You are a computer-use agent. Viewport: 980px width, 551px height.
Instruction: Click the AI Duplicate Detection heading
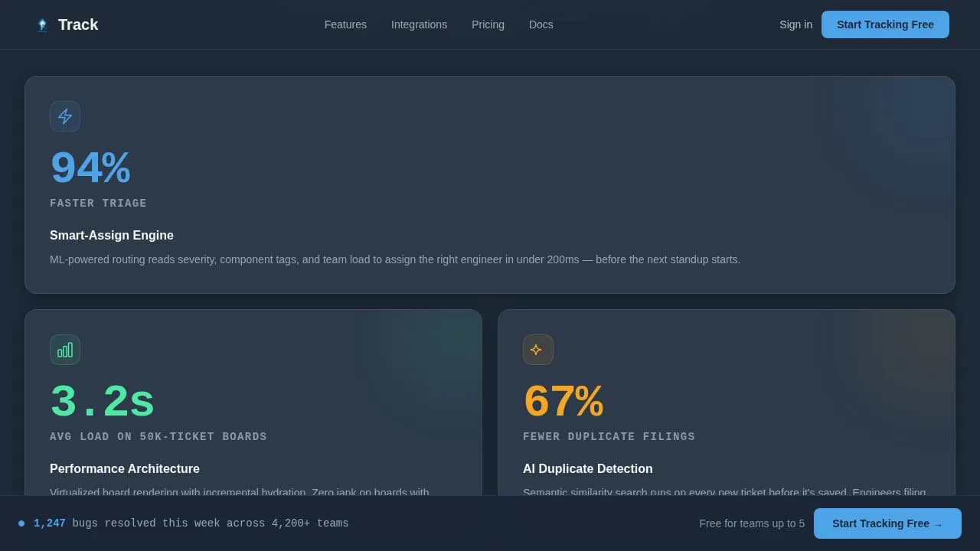coord(588,469)
